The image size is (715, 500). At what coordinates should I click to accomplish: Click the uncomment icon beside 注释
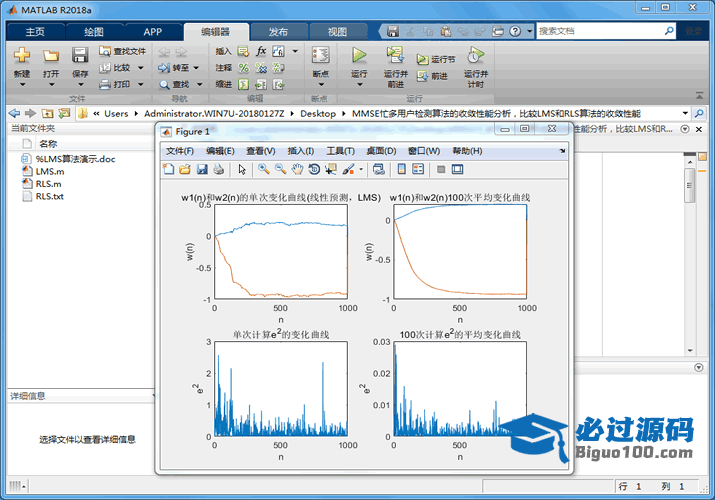point(261,68)
